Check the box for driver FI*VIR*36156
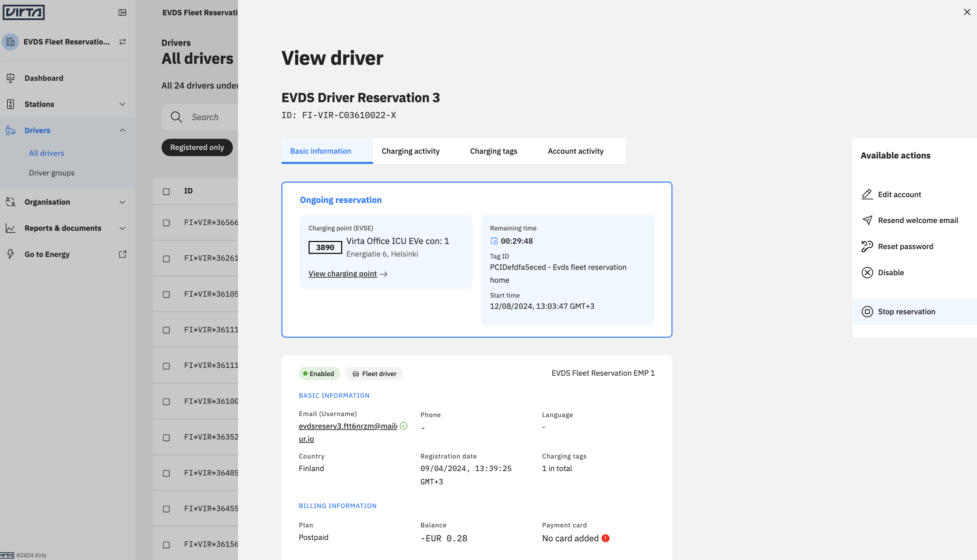This screenshot has width=977, height=560. coord(166,545)
